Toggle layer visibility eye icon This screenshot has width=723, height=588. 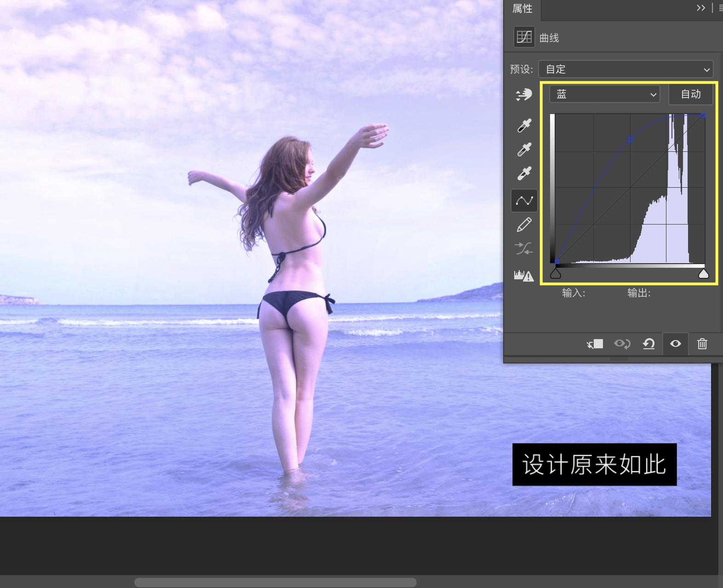click(675, 344)
